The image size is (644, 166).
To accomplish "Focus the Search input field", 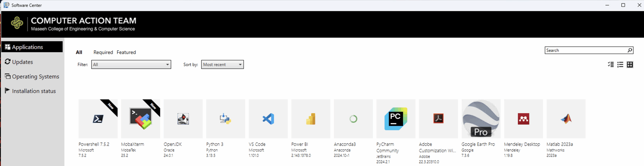I will (589, 50).
